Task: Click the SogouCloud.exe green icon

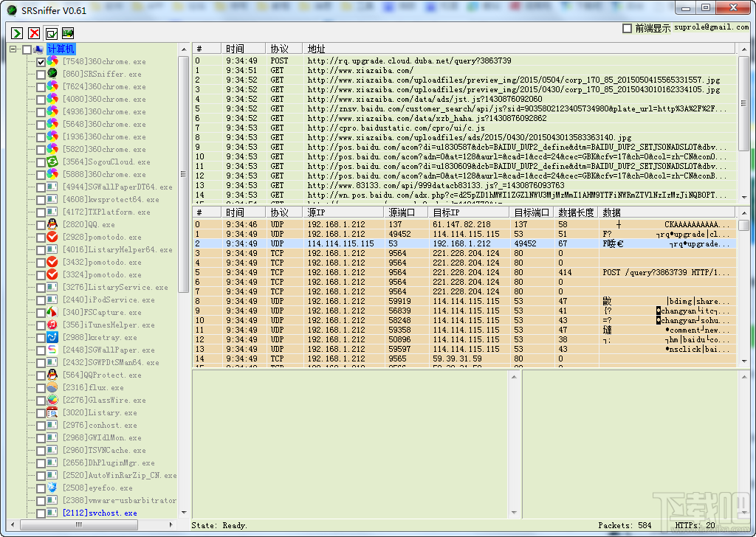Action: point(52,162)
